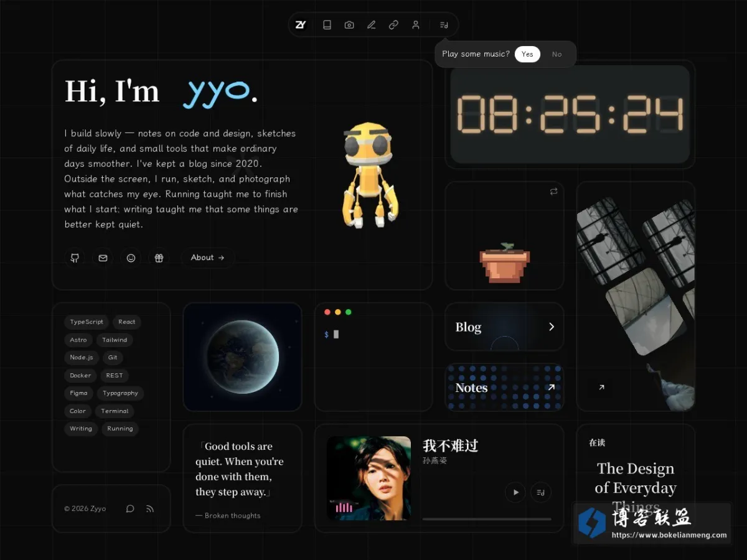Click the music playlist icon in navigation
Viewport: 747px width, 560px height.
444,25
